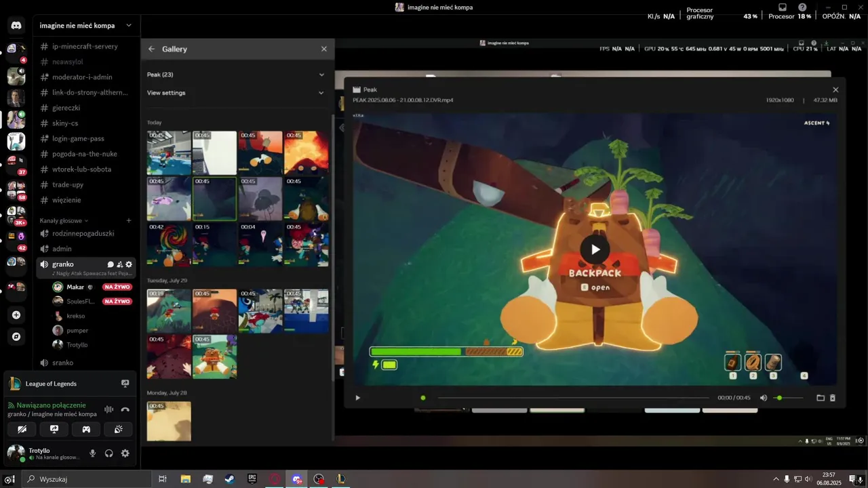
Task: Open chat for granko voice channel
Action: coord(111,264)
